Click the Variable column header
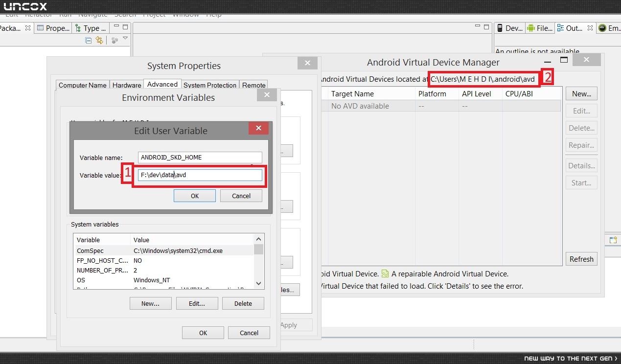 click(102, 240)
